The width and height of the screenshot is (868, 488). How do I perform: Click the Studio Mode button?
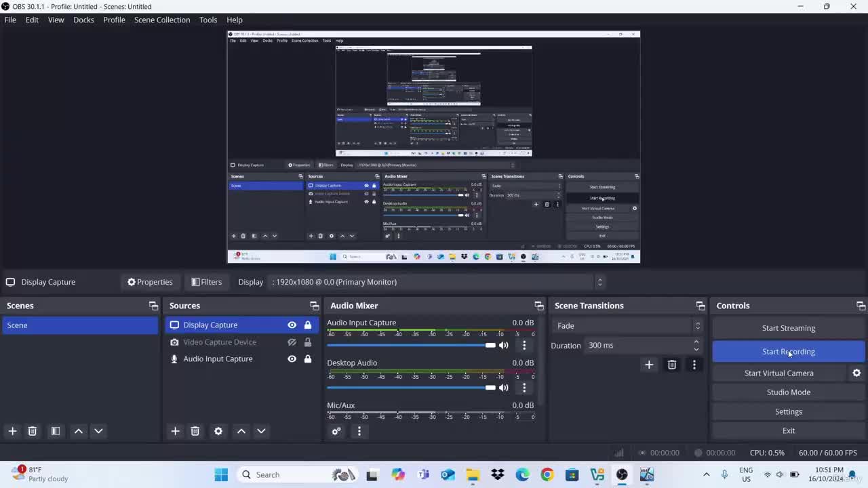(789, 392)
